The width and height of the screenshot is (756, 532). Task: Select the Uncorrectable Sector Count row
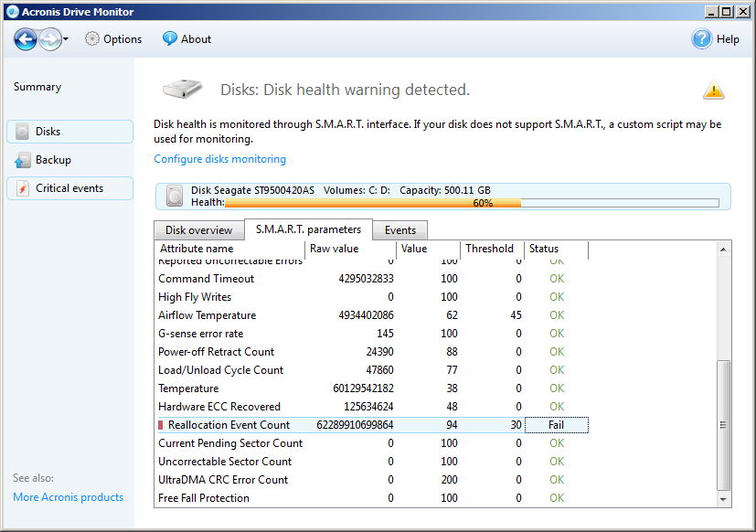click(x=373, y=462)
